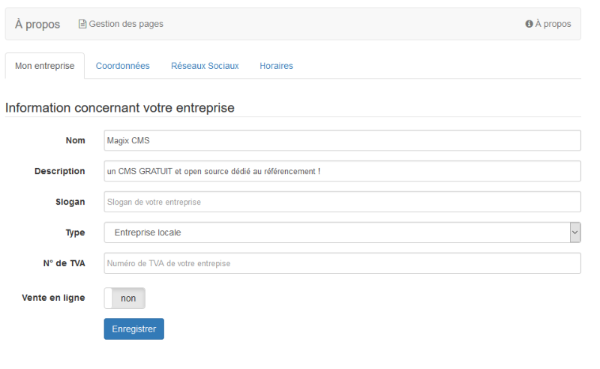Click the Type field label

coord(75,233)
